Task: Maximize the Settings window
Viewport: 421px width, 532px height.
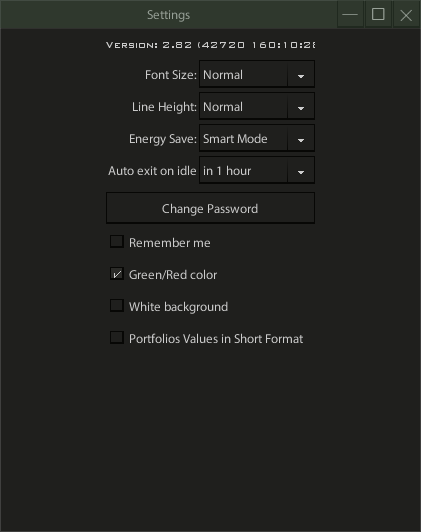Action: click(x=378, y=15)
